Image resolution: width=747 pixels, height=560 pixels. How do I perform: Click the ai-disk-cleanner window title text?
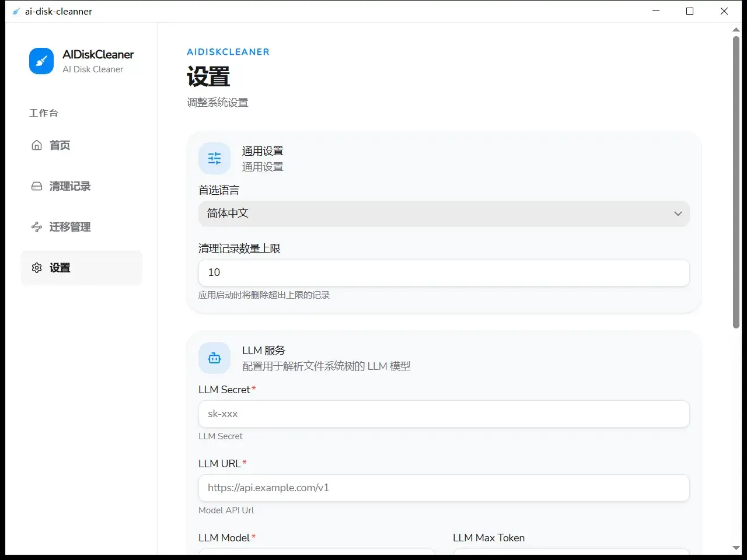[x=58, y=11]
